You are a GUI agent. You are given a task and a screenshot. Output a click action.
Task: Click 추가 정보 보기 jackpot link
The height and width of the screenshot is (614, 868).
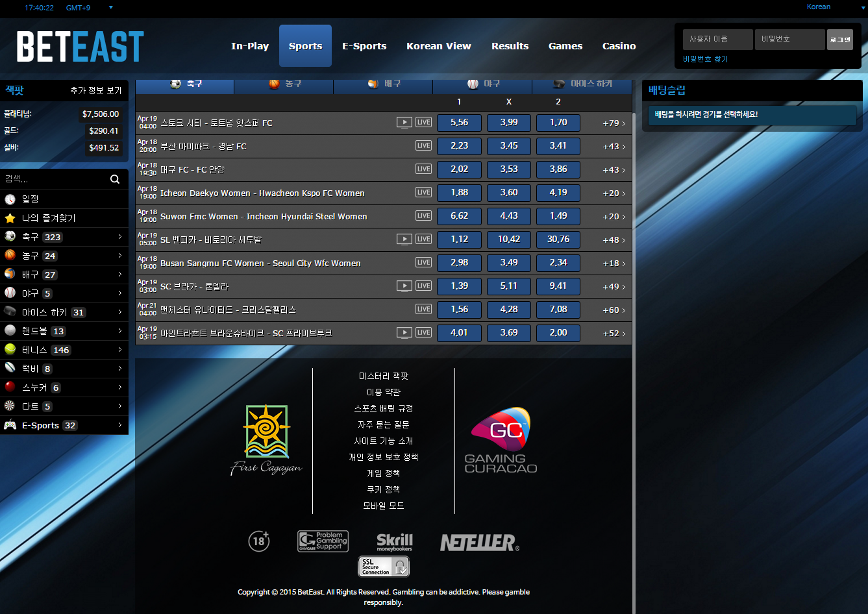[96, 90]
